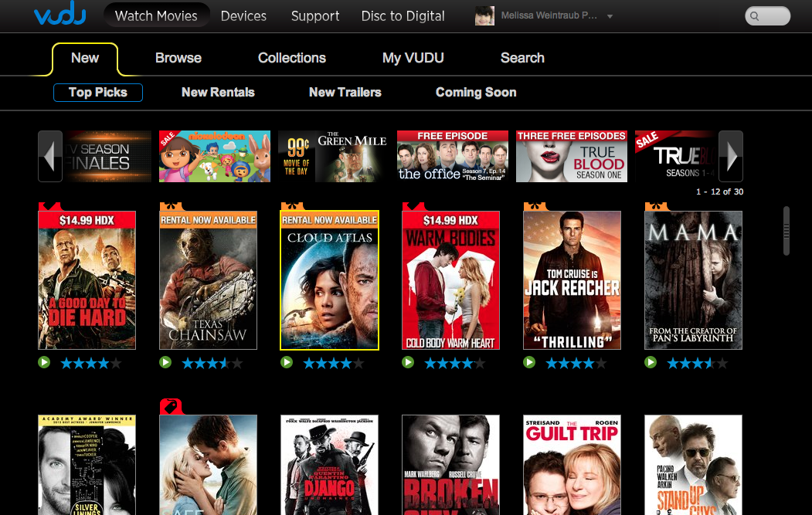Click the carousel next arrow
Viewport: 812px width, 515px height.
coord(731,156)
